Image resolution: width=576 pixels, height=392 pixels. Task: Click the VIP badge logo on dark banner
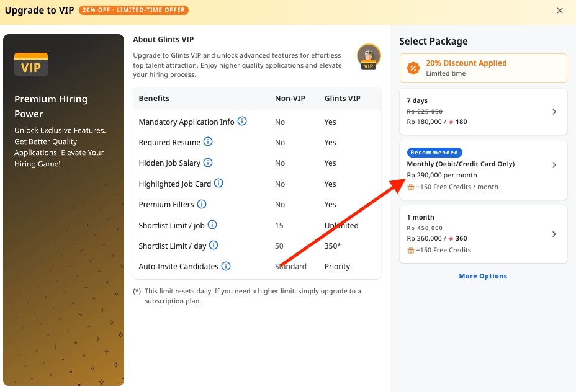pos(31,65)
